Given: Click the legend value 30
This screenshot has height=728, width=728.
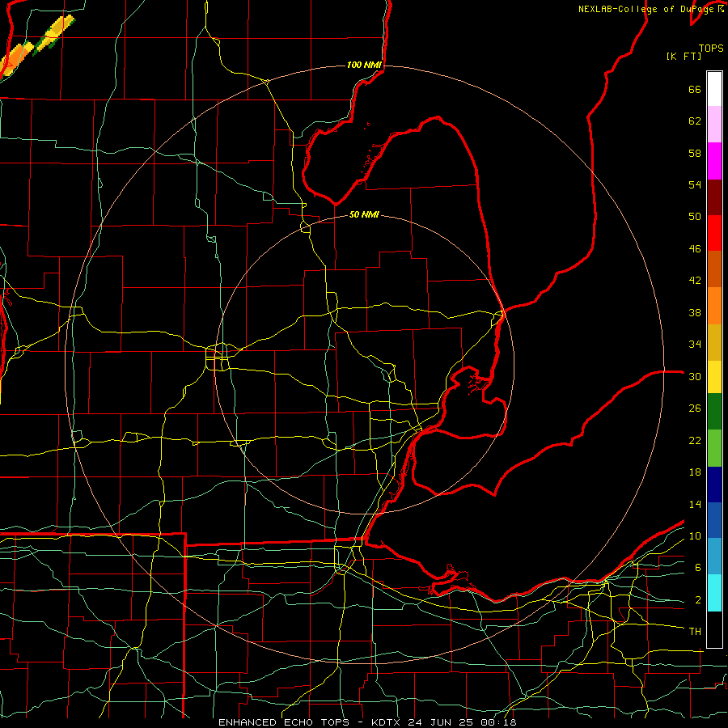Looking at the screenshot, I should pyautogui.click(x=695, y=376).
